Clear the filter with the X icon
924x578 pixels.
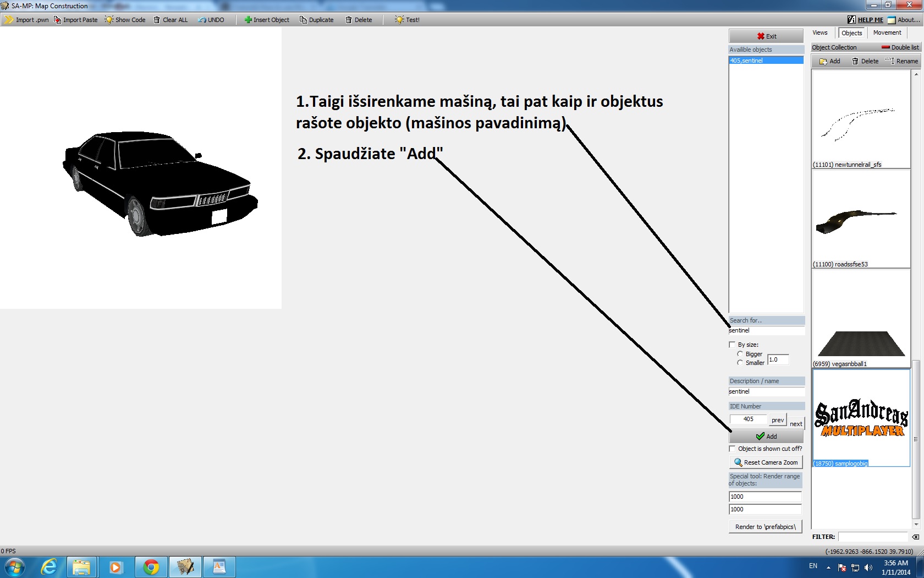tap(915, 537)
